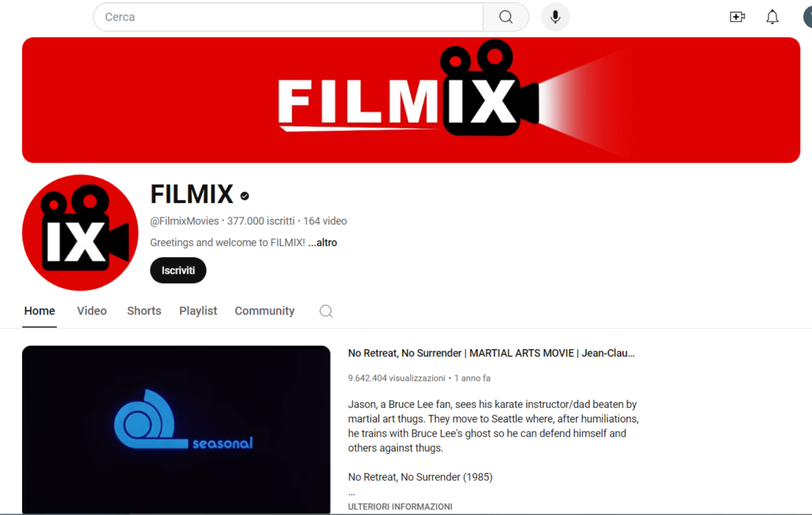The width and height of the screenshot is (812, 515).
Task: Open the Shorts tab
Action: 144,311
